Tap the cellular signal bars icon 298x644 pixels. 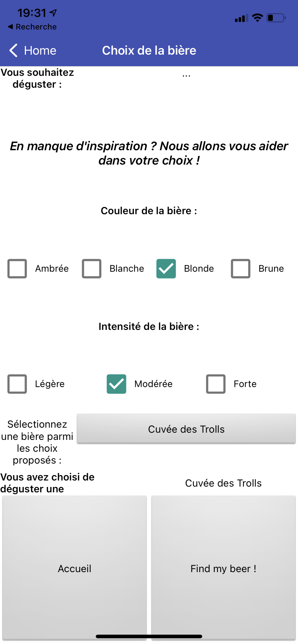(241, 18)
